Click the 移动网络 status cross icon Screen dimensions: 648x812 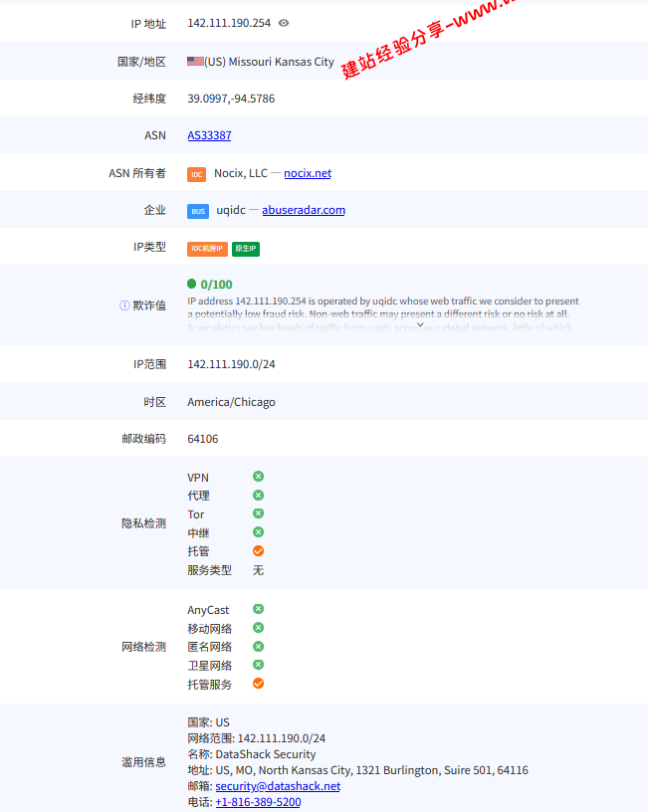pos(258,628)
